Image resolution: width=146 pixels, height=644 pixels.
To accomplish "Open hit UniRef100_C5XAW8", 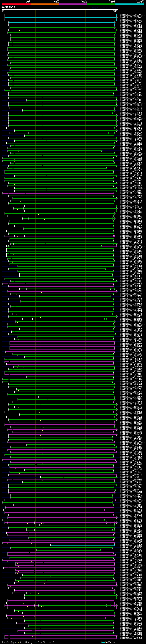I will [131, 424].
